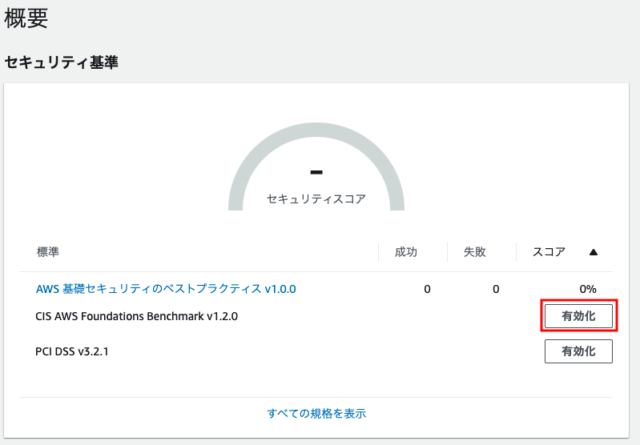
Task: Sort by the 成功 column header
Action: [406, 252]
